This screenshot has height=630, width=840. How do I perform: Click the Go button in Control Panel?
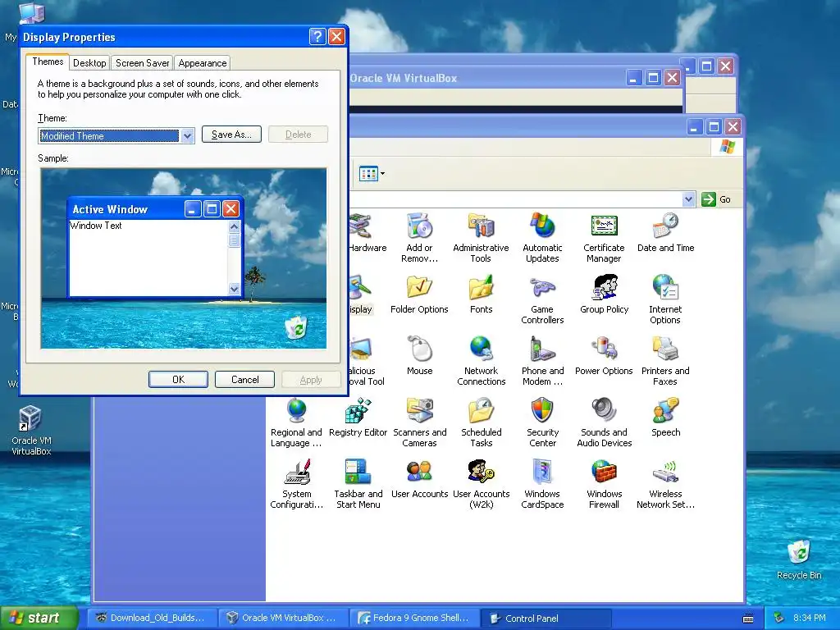[717, 199]
